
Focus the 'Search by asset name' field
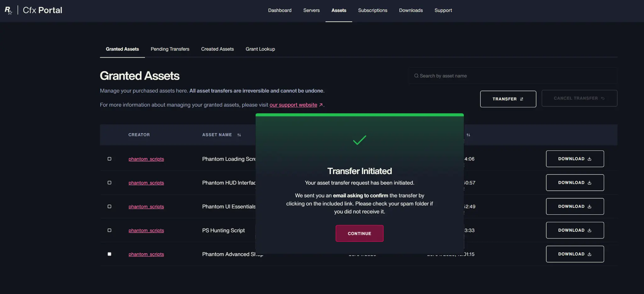coord(513,76)
